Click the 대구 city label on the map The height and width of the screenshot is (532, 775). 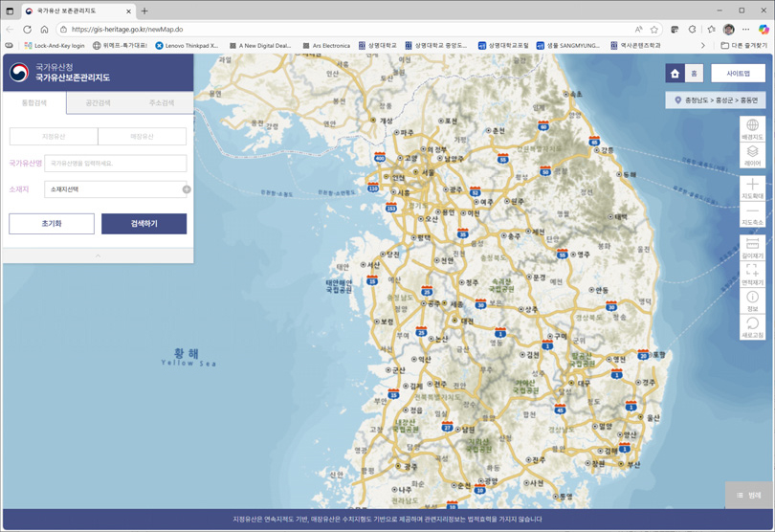584,383
